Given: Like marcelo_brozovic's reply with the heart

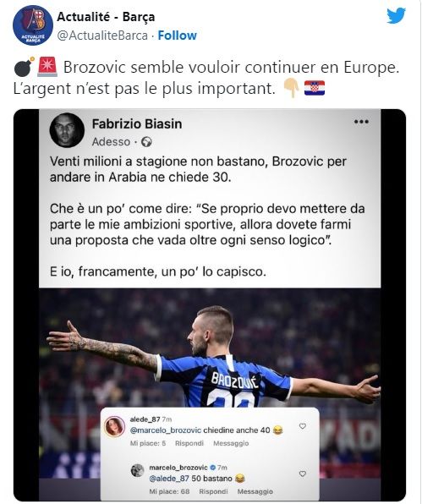Looking at the screenshot, I should click(303, 474).
